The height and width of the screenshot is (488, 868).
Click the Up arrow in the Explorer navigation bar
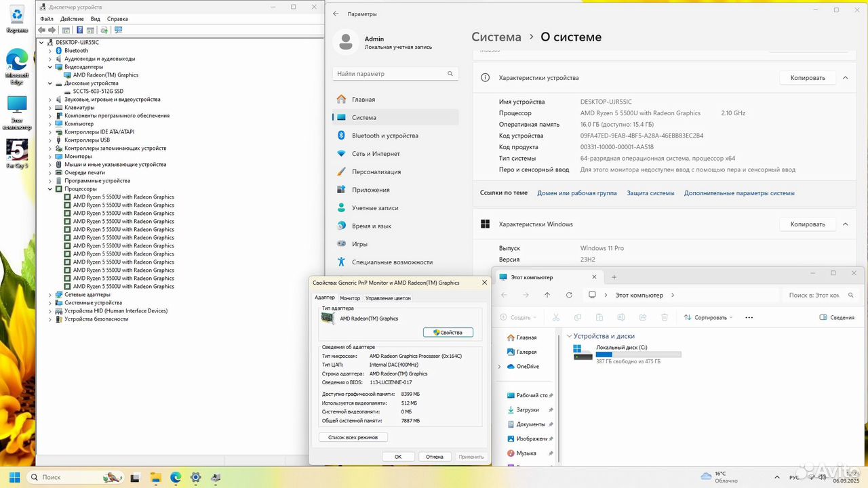coord(547,295)
